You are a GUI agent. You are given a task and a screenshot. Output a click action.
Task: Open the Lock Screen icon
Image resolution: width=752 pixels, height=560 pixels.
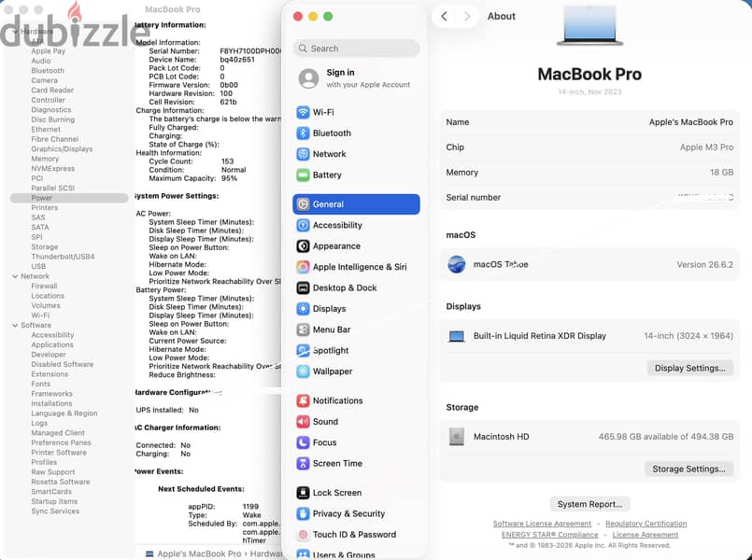click(x=303, y=493)
